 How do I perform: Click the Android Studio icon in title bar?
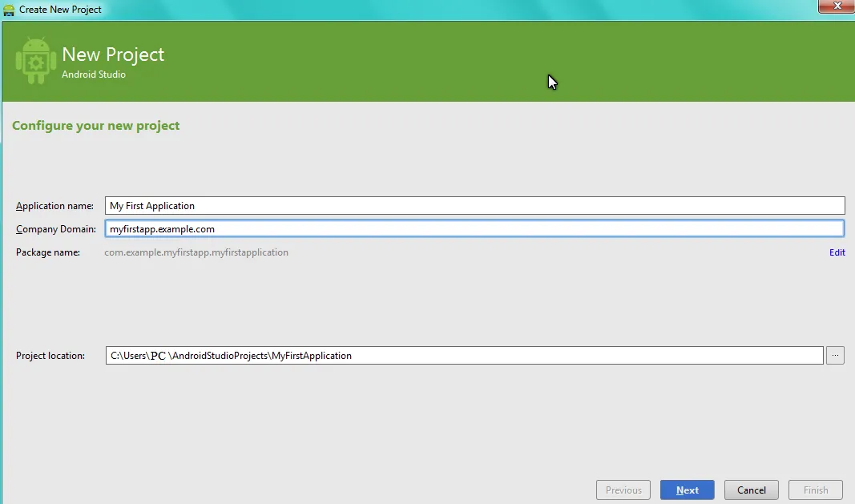9,10
